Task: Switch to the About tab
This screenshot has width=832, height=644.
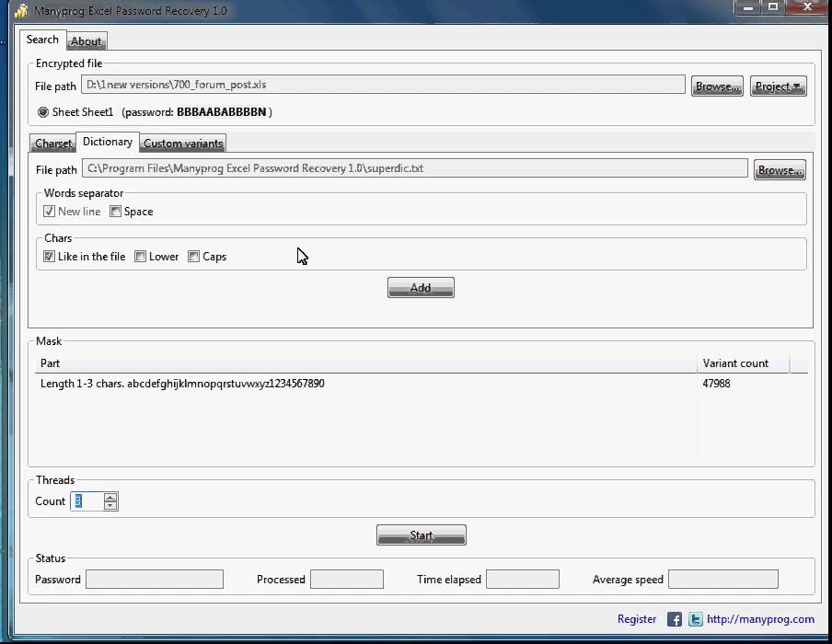Action: tap(86, 41)
